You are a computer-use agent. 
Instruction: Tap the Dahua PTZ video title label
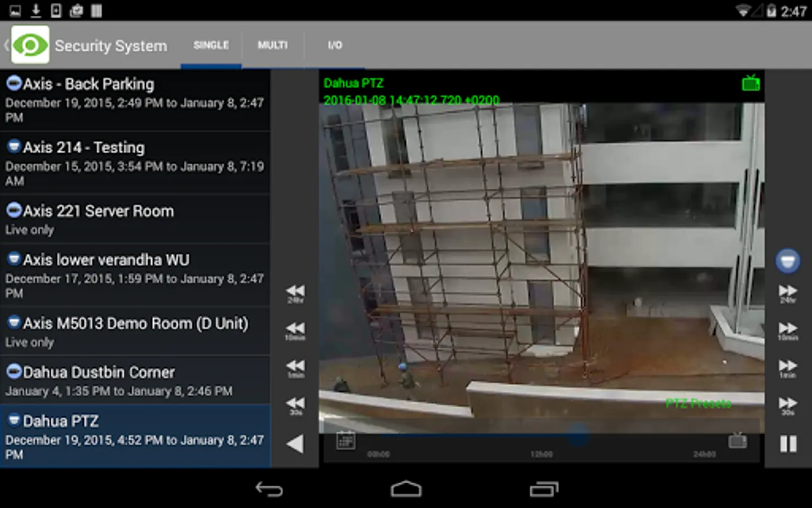coord(354,84)
